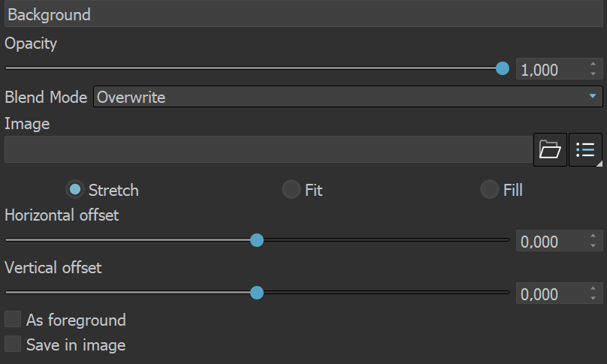Select the Fill radio option
The width and height of the screenshot is (607, 364).
click(x=489, y=190)
